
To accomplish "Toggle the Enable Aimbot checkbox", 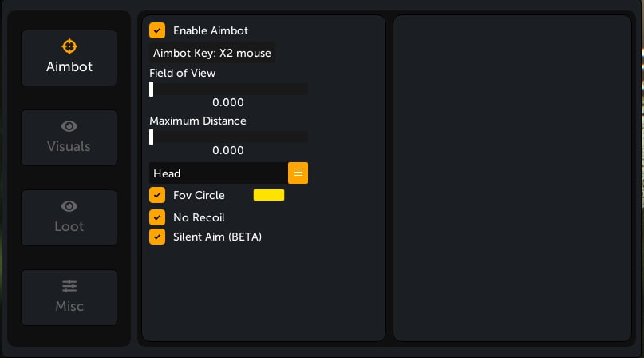I will [157, 30].
